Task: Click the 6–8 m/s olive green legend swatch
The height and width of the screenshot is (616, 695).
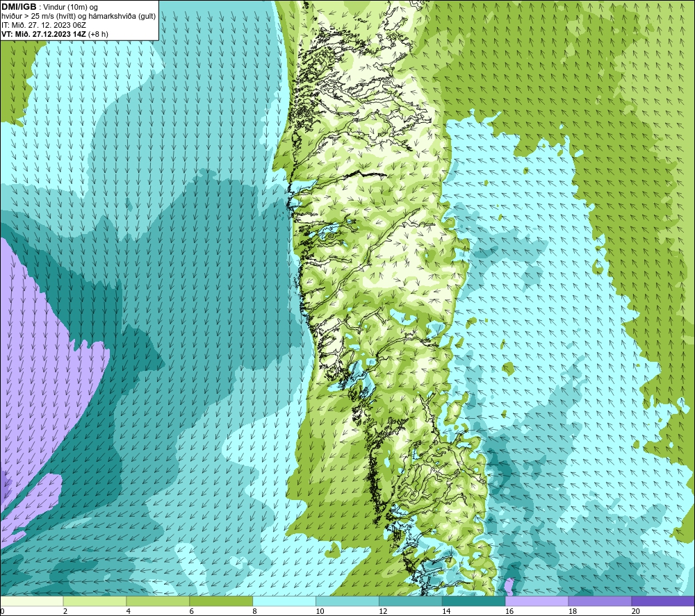Action: (x=221, y=601)
